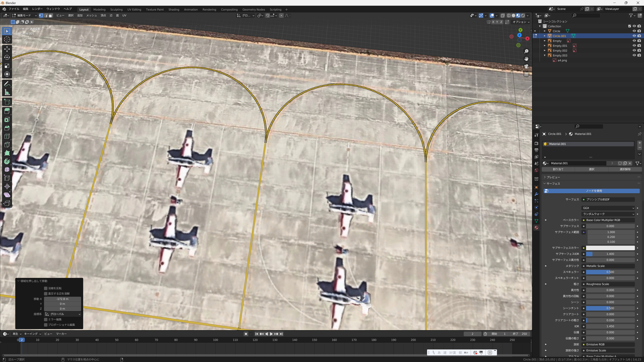Viewport: 644px width, 362px height.
Task: Click the 選択 material button
Action: coord(592,169)
